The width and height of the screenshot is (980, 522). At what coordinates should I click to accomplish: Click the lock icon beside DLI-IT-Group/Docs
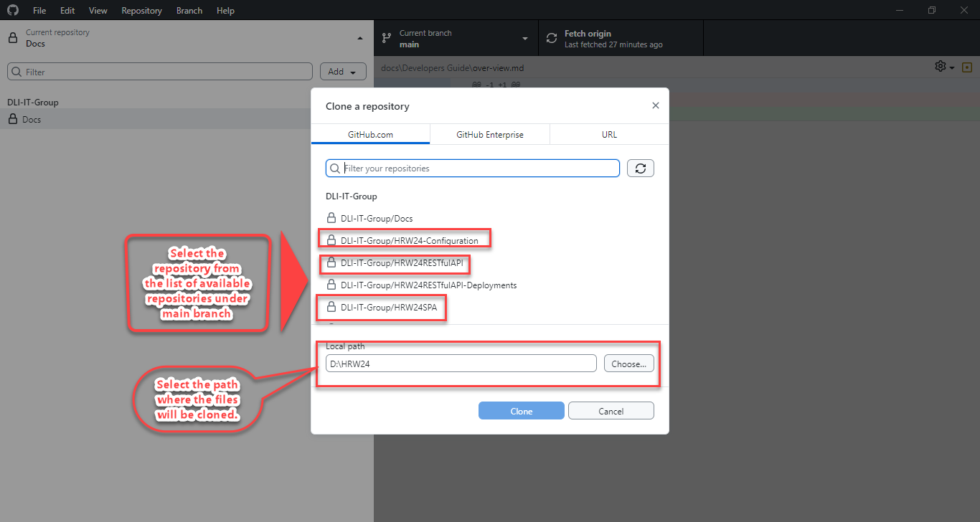pos(331,218)
